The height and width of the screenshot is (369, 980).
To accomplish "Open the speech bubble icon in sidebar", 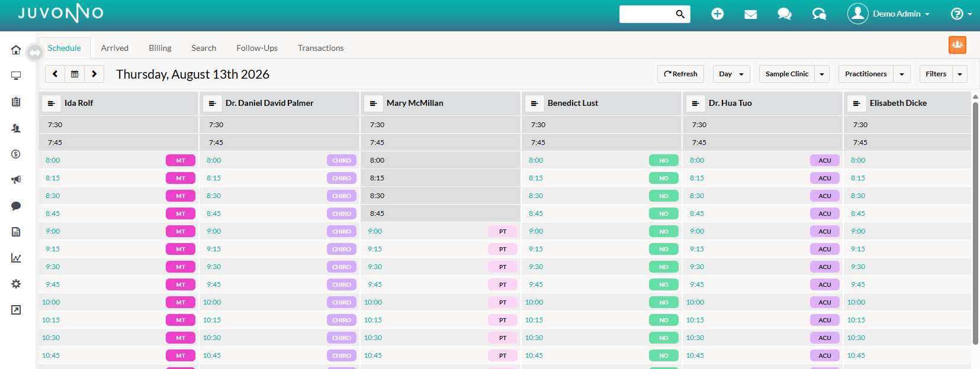I will click(16, 206).
